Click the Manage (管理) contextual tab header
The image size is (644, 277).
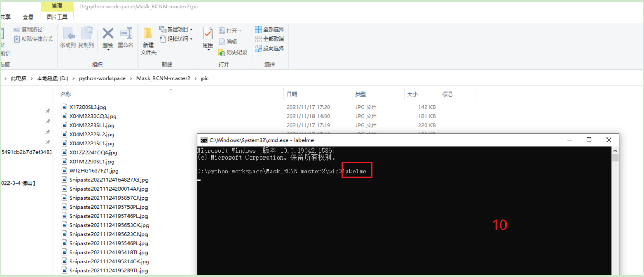click(x=57, y=6)
